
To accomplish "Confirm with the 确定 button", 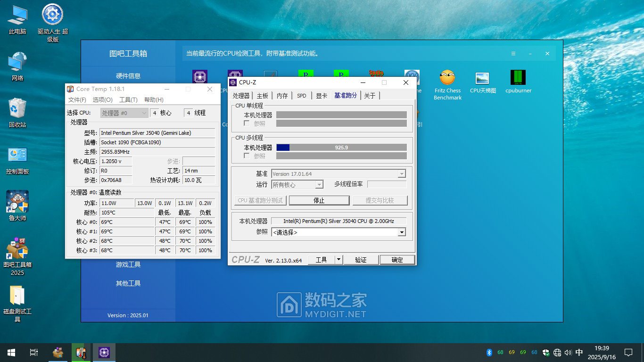I will (x=397, y=260).
